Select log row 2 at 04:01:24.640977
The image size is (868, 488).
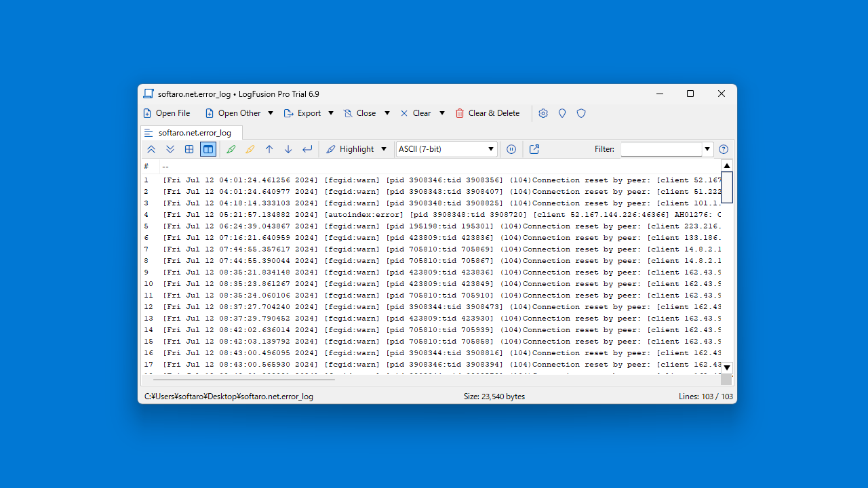[431, 192]
